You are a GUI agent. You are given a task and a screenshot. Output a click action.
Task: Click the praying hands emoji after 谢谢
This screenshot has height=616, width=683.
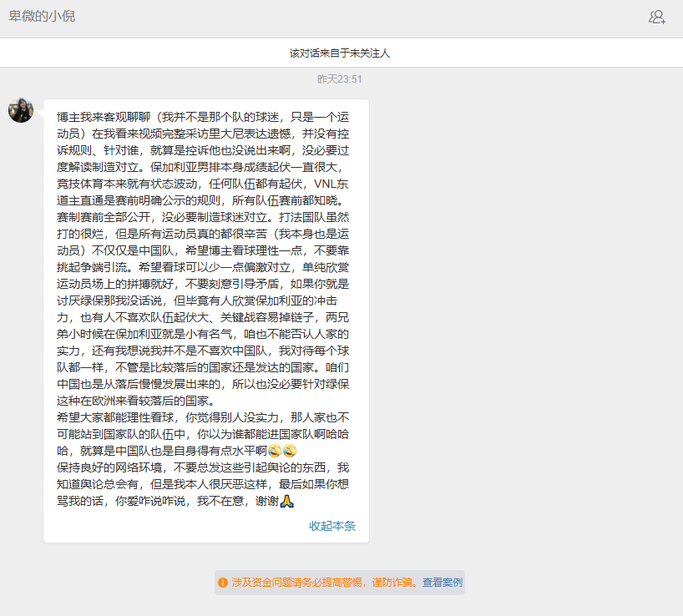pyautogui.click(x=286, y=502)
